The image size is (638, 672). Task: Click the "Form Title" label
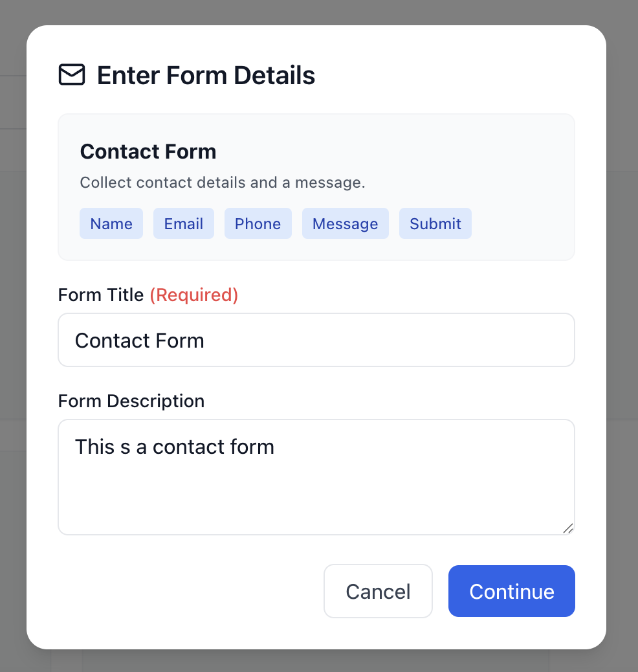click(101, 295)
